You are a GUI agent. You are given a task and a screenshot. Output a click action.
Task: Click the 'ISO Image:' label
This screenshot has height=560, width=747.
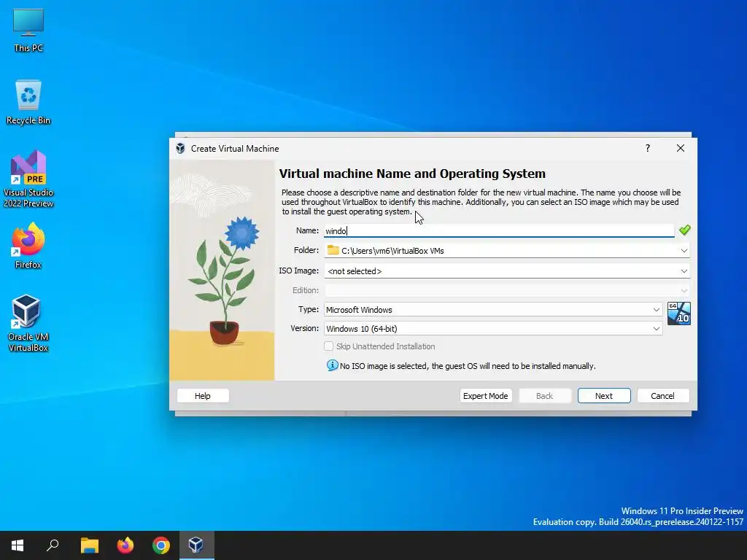(x=298, y=271)
